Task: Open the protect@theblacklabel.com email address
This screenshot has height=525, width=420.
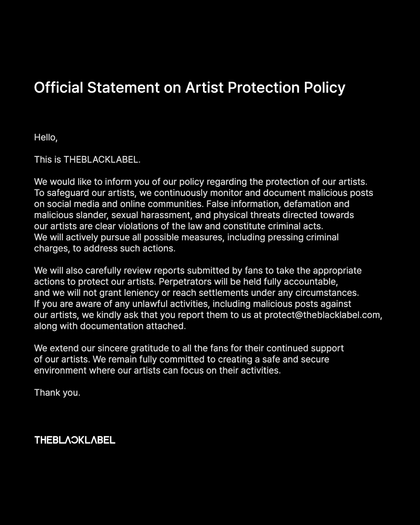Action: click(322, 315)
